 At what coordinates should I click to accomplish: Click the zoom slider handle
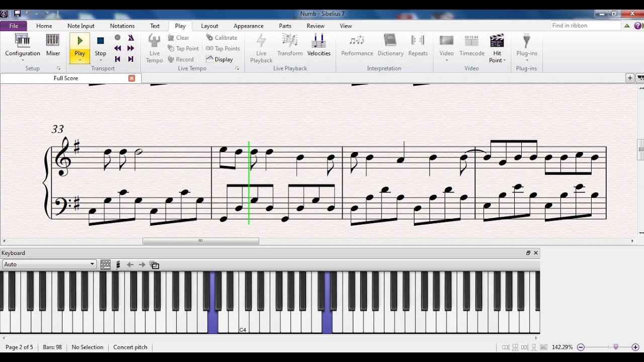(615, 347)
